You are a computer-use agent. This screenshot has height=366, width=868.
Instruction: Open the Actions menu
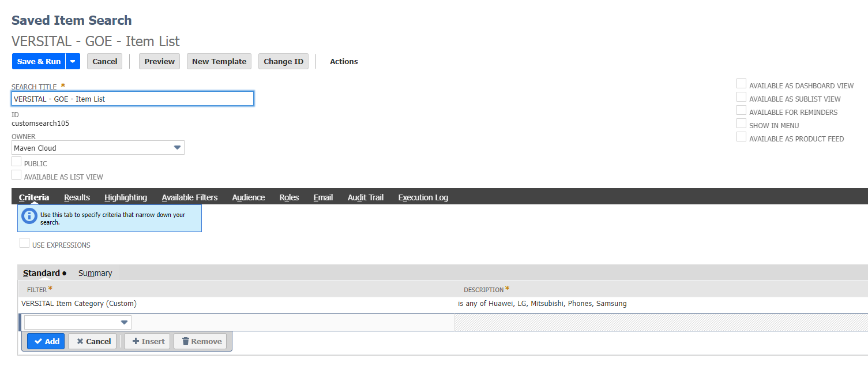[344, 61]
